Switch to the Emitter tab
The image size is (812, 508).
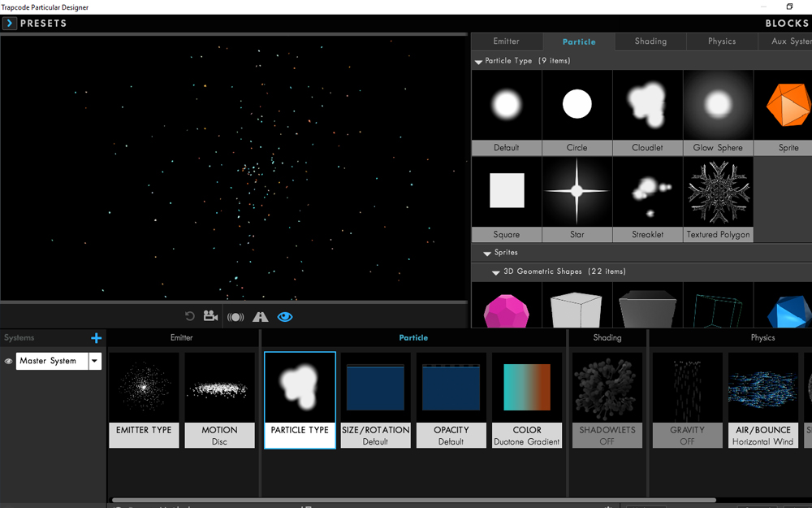(x=506, y=41)
